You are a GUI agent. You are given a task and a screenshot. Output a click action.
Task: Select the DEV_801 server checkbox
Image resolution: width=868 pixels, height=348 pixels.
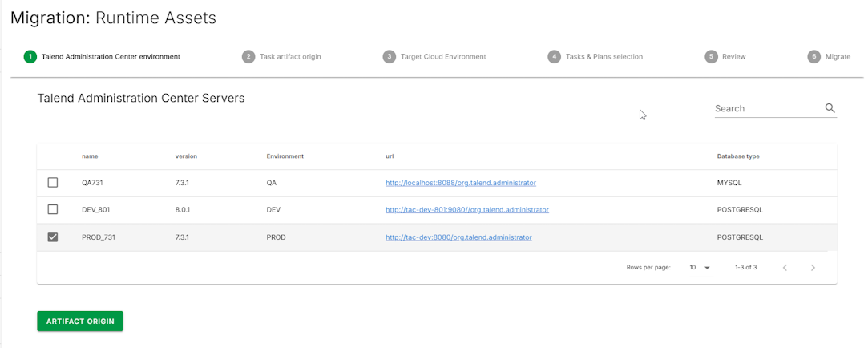53,210
